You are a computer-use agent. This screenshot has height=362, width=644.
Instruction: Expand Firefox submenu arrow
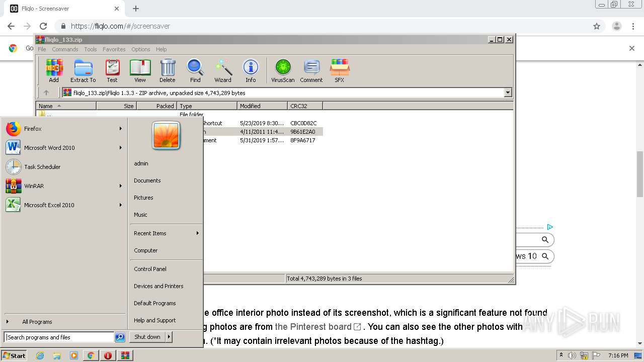[121, 129]
